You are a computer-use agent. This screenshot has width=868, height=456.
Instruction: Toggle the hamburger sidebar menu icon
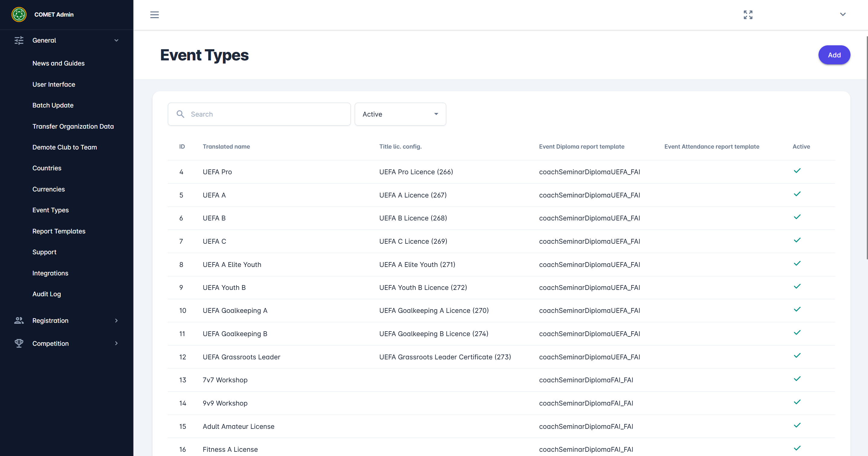154,15
